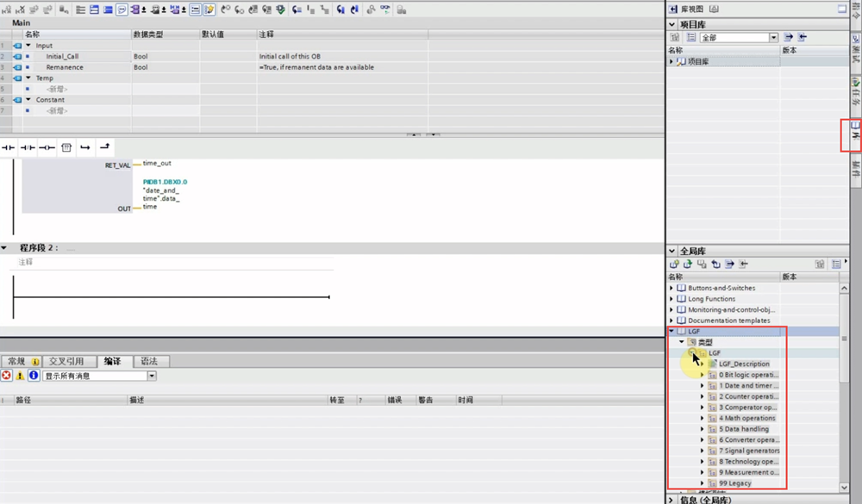
Task: Insert an empty box instruction
Action: click(x=66, y=148)
